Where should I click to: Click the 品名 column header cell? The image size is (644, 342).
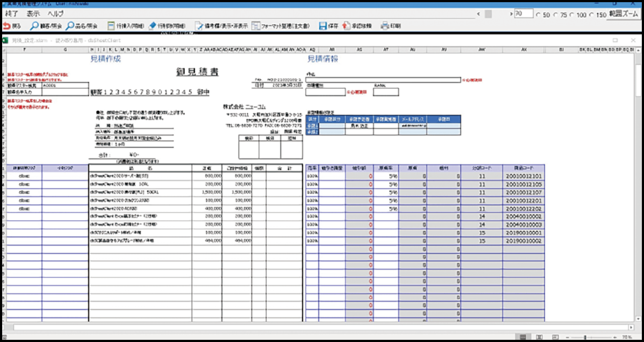click(x=140, y=168)
